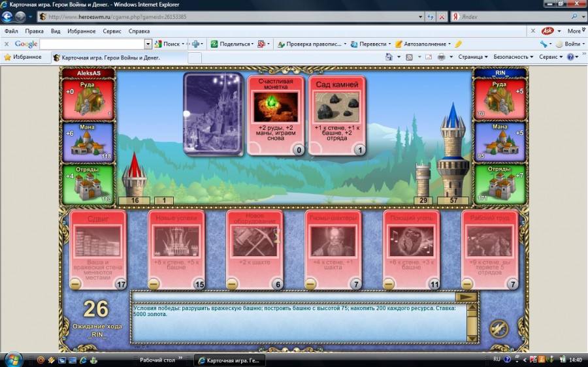Screen dimensions: 588x367
Task: Expand the Страница menu dropdown
Action: [472, 57]
